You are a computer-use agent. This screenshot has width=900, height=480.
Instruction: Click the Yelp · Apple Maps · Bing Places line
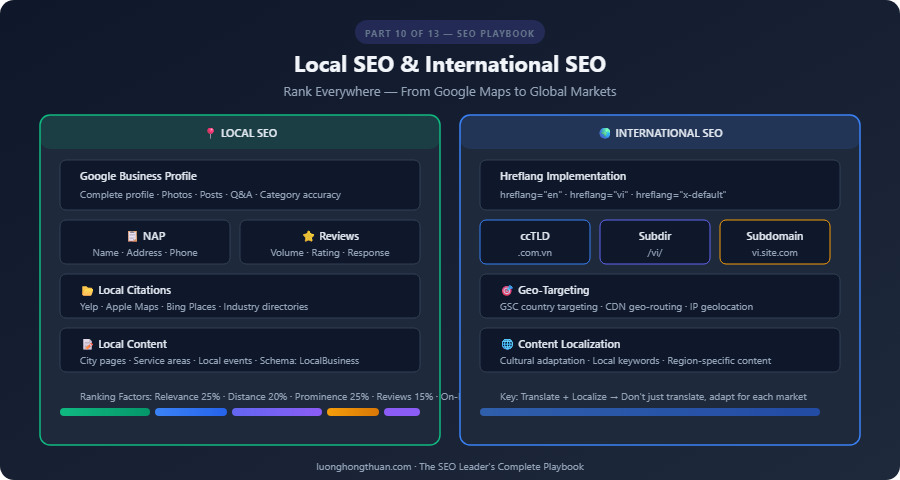click(x=194, y=307)
